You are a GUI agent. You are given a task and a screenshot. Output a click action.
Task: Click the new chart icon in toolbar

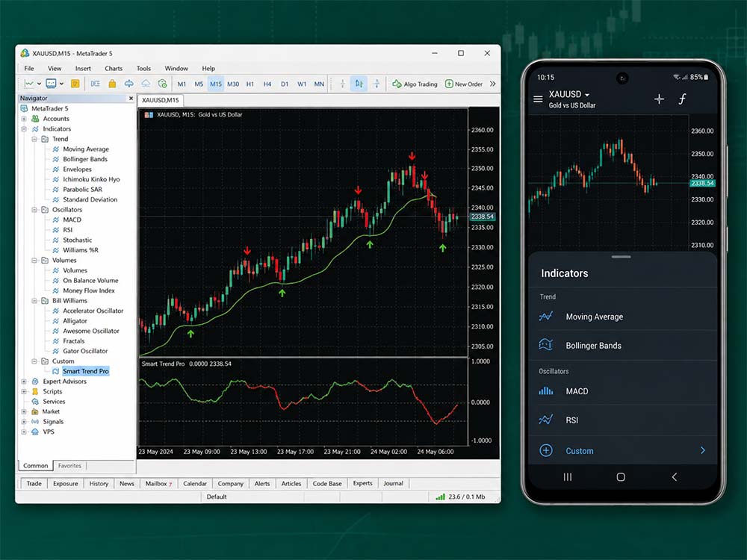29,84
